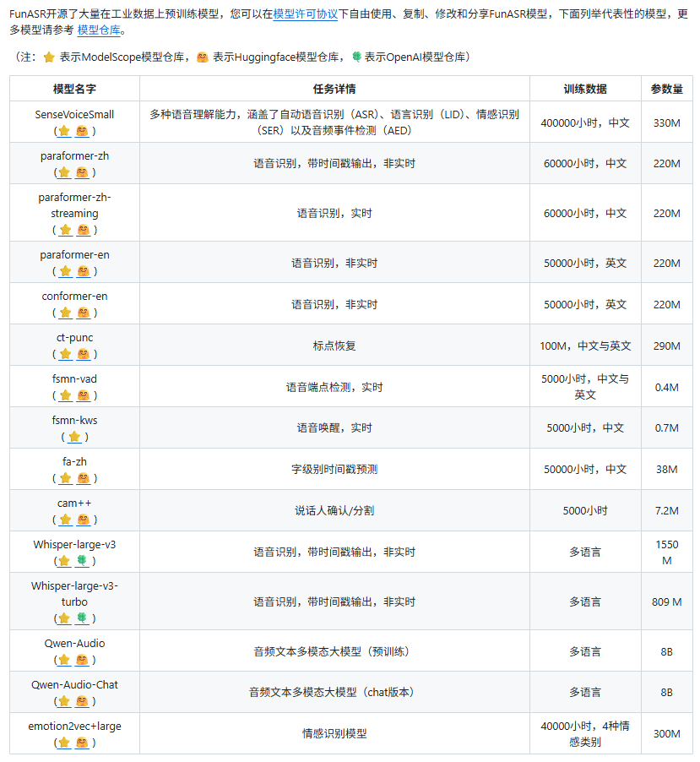Click the 809 M parameter count cell

pos(666,602)
